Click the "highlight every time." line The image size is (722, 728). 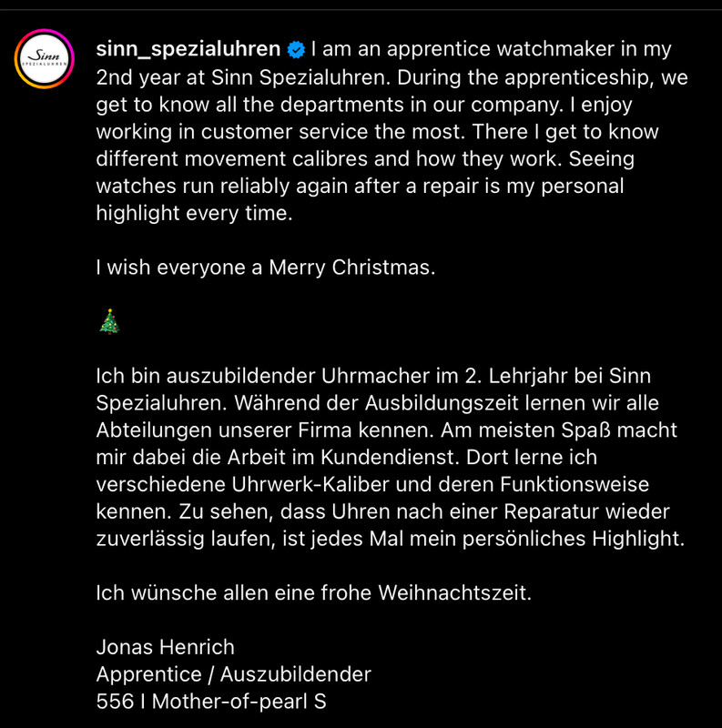click(x=194, y=214)
